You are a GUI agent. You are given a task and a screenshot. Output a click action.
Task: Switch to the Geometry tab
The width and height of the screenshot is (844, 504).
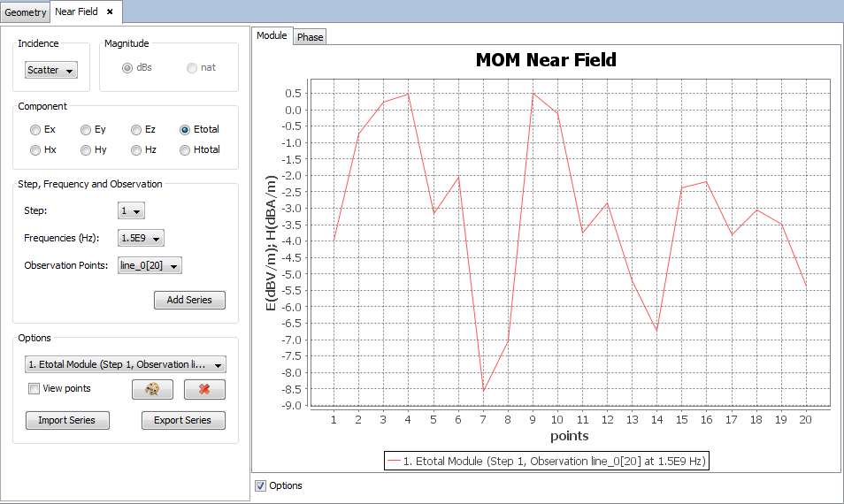(25, 12)
